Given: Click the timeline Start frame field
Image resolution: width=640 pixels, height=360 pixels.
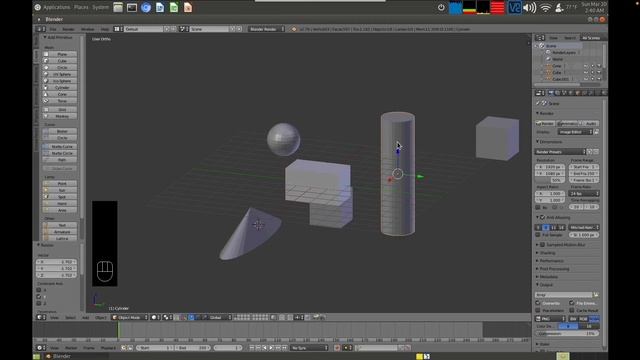Looking at the screenshot, I should 155,348.
